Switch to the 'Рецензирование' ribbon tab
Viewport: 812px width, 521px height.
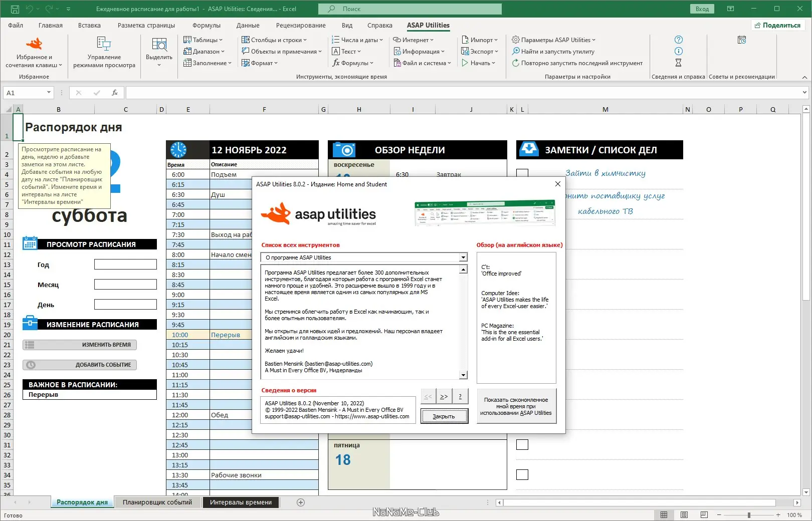[x=301, y=25]
